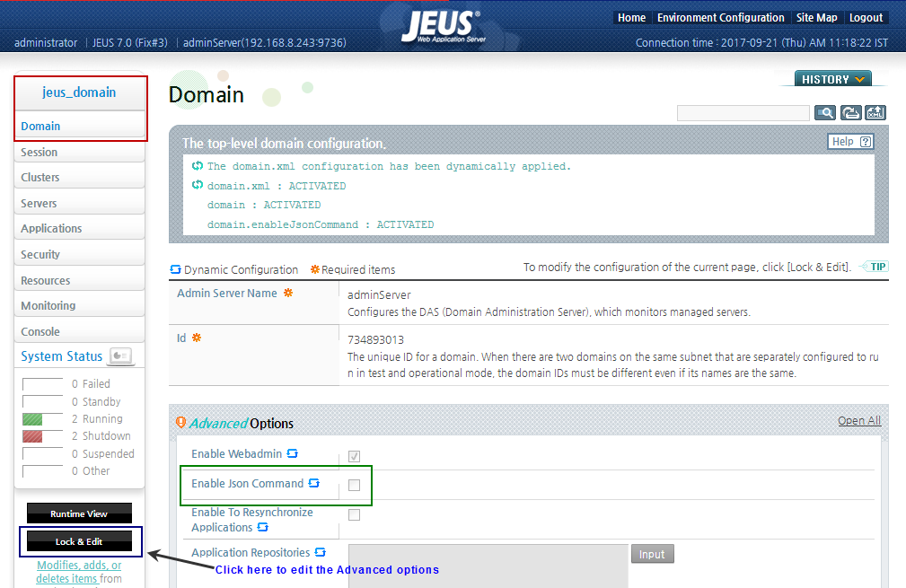Open Resources in the left sidebar
The width and height of the screenshot is (906, 588).
79,280
